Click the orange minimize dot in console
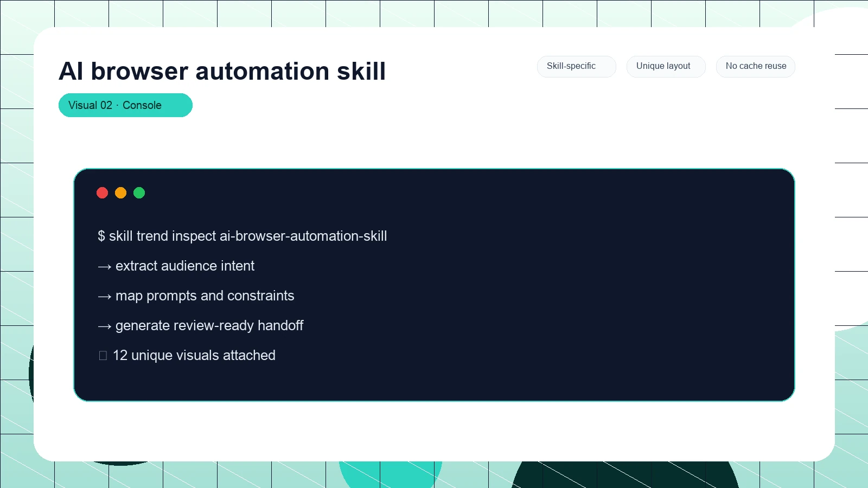The image size is (868, 488). (120, 192)
